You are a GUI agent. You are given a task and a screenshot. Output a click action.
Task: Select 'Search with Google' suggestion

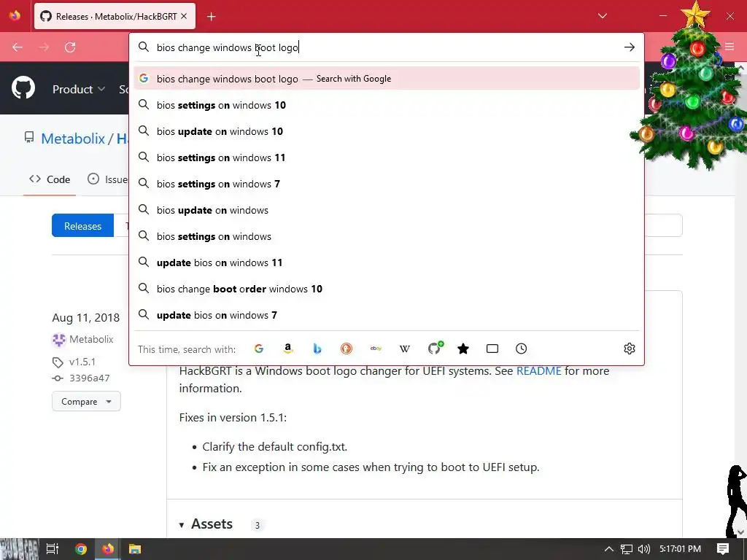387,79
